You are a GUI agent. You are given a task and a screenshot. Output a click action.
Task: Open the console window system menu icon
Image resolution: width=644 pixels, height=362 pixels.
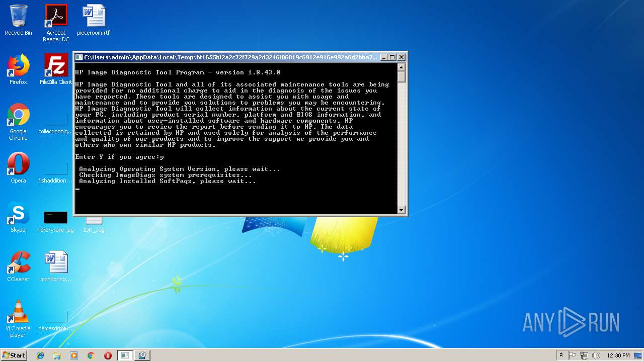[x=79, y=57]
